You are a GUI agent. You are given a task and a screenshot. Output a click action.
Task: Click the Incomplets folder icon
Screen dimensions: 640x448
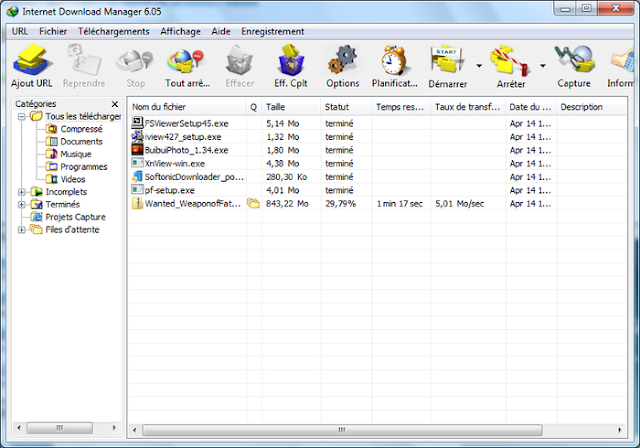pos(36,191)
